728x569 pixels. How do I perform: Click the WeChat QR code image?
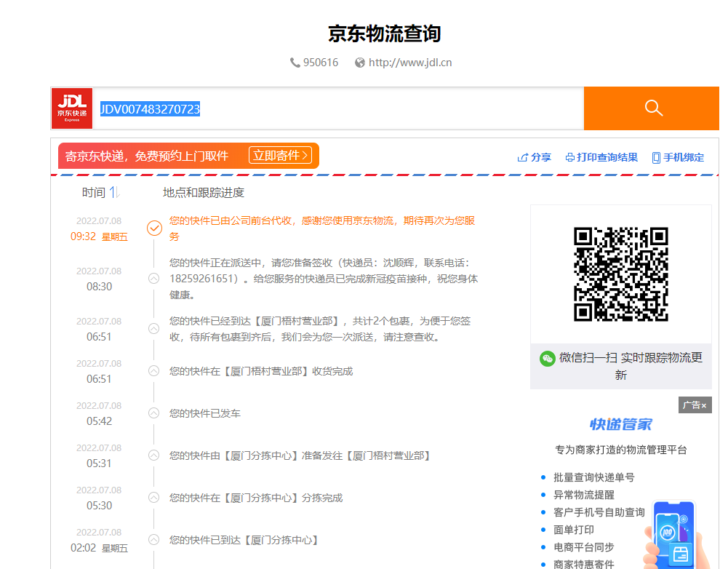coord(621,274)
